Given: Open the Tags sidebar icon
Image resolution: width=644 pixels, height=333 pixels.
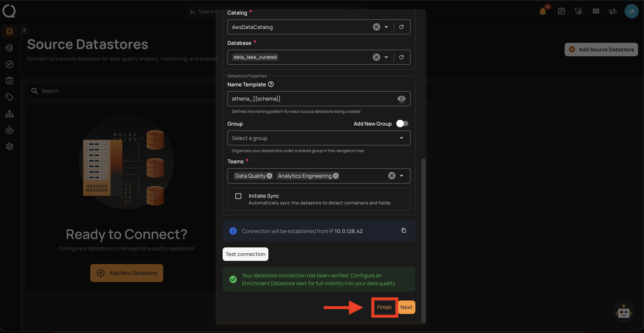Looking at the screenshot, I should tap(10, 97).
